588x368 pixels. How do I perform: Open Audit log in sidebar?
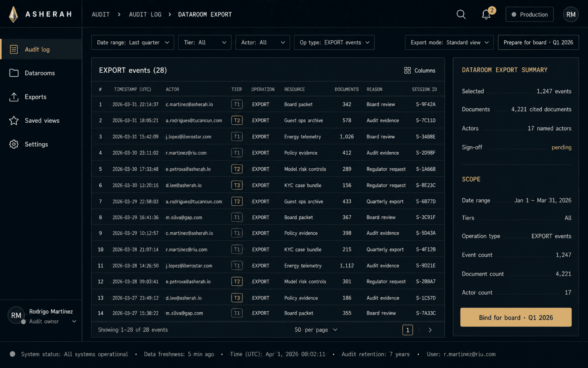(x=41, y=49)
